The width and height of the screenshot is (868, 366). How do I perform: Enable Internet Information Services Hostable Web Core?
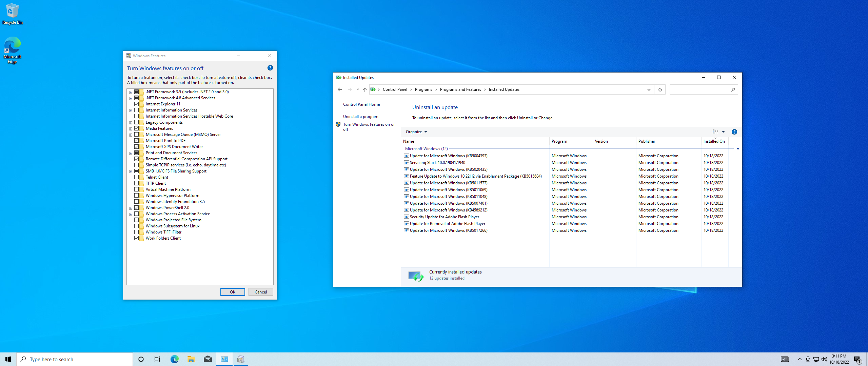[136, 116]
